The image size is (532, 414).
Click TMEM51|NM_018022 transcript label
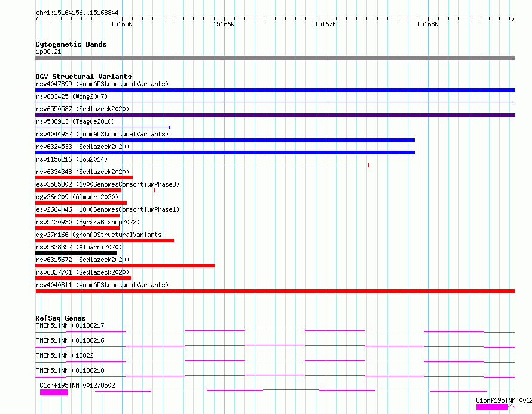(x=65, y=355)
